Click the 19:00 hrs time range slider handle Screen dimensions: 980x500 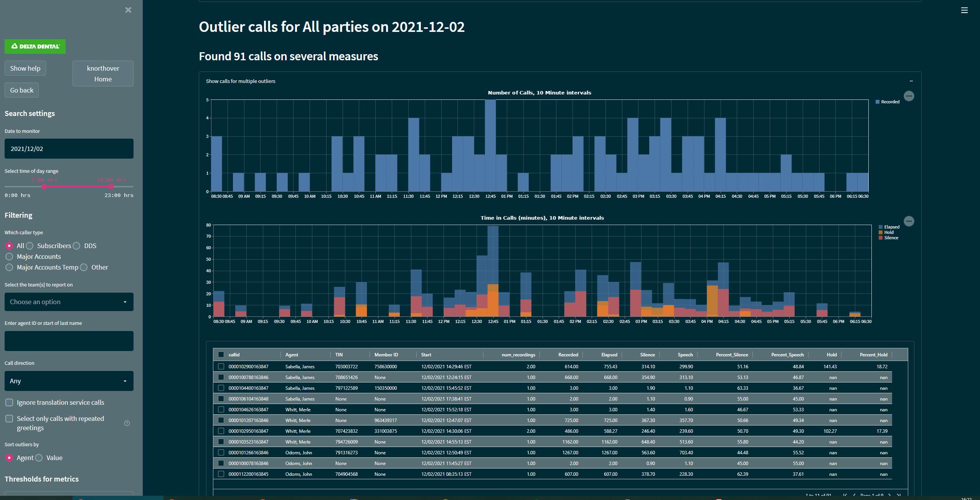(x=111, y=187)
